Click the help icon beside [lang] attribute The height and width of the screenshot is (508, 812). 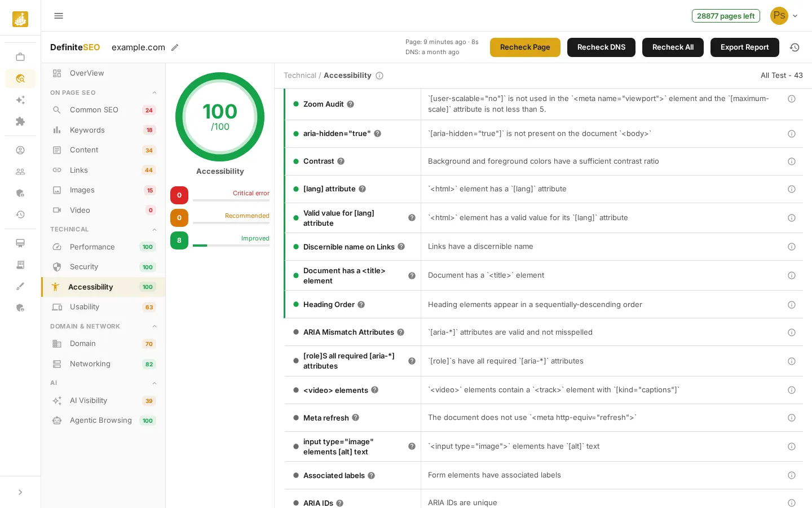tap(362, 189)
